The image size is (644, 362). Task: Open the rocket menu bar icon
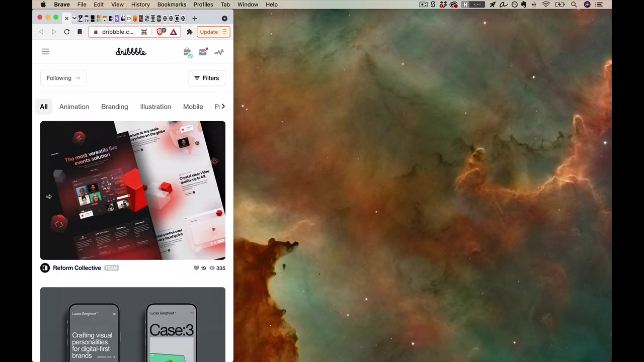click(x=493, y=5)
